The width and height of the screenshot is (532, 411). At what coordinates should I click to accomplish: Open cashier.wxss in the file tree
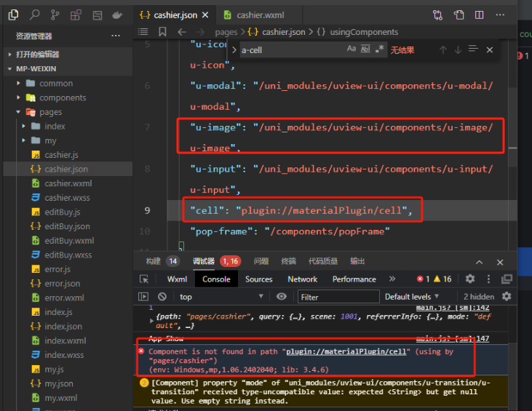[68, 197]
